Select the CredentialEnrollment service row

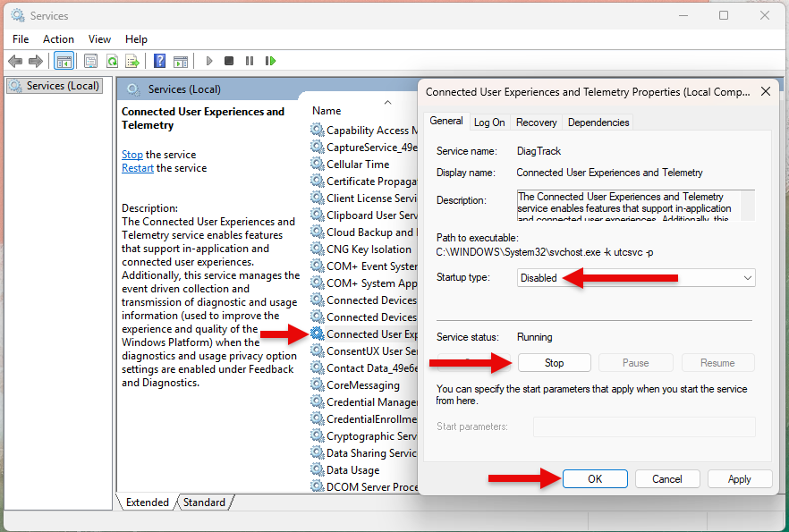point(364,418)
